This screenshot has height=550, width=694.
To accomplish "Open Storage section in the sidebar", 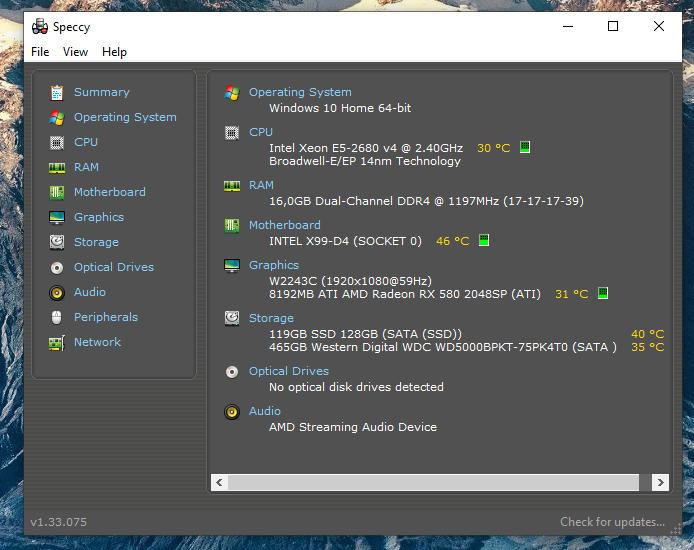I will coord(96,242).
